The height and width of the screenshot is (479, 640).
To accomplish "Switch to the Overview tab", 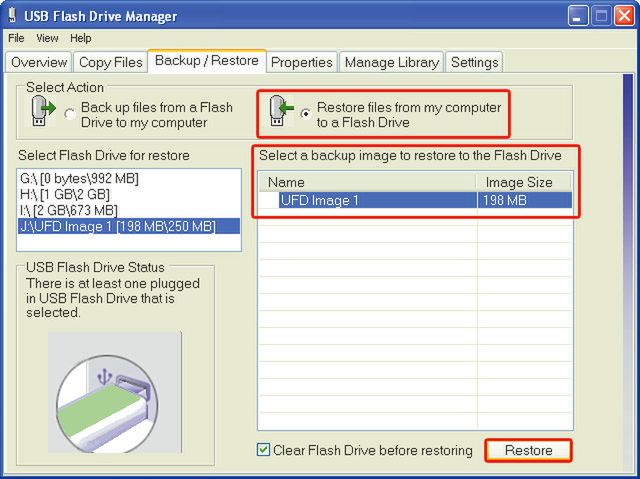I will tap(39, 62).
